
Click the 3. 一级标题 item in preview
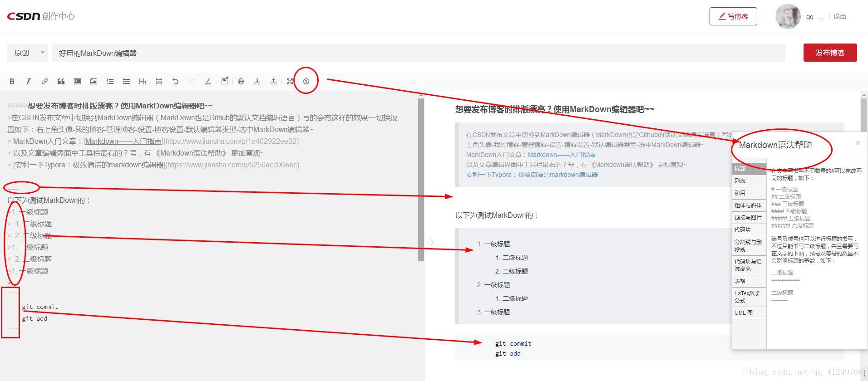[493, 312]
